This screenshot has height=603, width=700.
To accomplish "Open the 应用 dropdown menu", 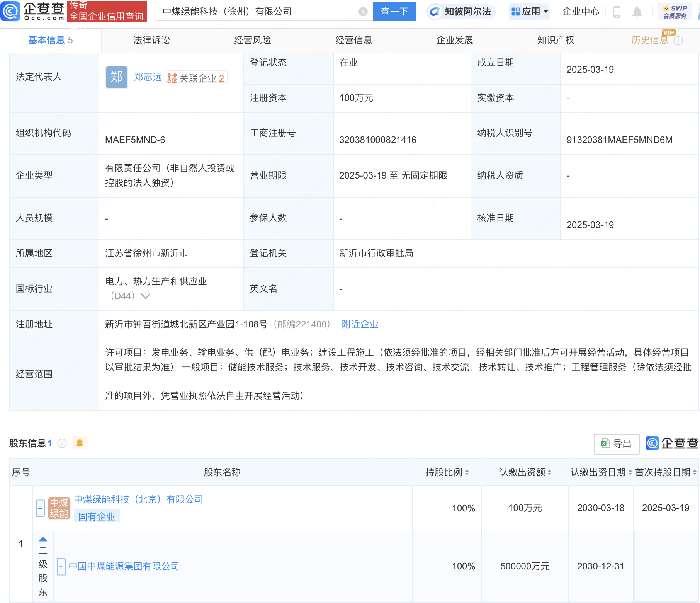I will tap(529, 12).
